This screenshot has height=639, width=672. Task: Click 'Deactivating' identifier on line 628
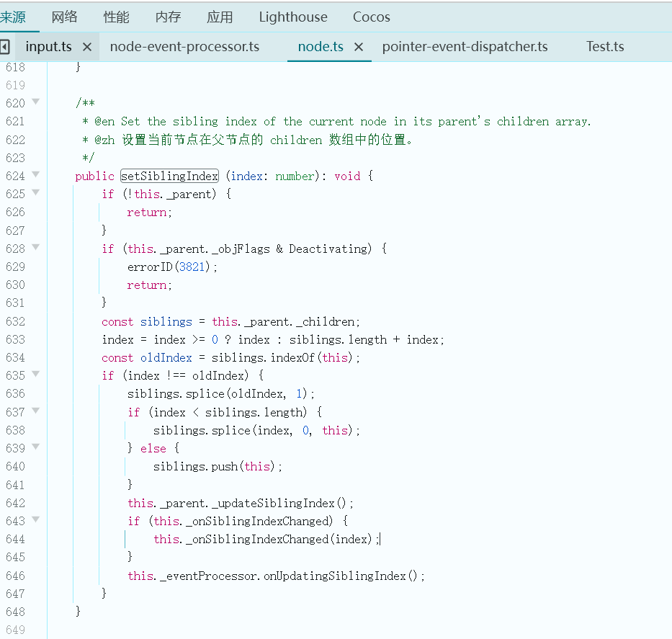click(x=328, y=249)
